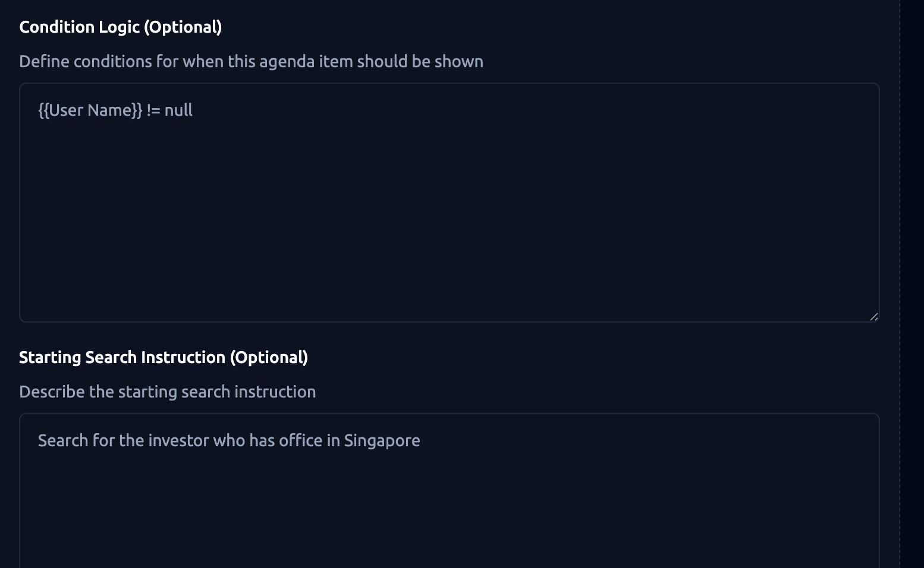The height and width of the screenshot is (568, 924).
Task: Click the "Condition Logic (Optional)" label
Action: pos(120,27)
